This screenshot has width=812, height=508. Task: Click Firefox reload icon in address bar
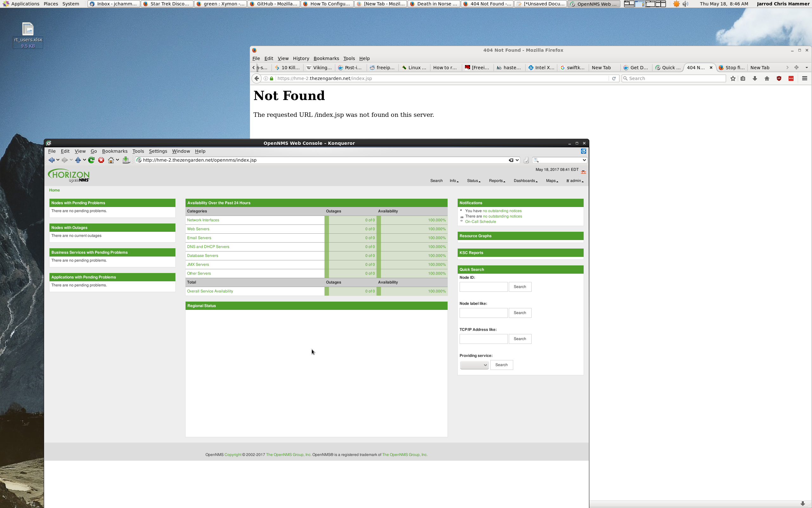[x=614, y=78]
